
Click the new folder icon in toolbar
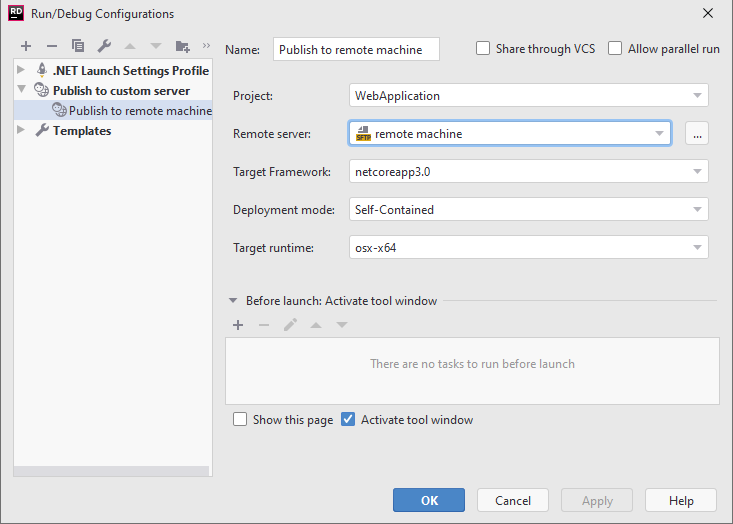[182, 46]
